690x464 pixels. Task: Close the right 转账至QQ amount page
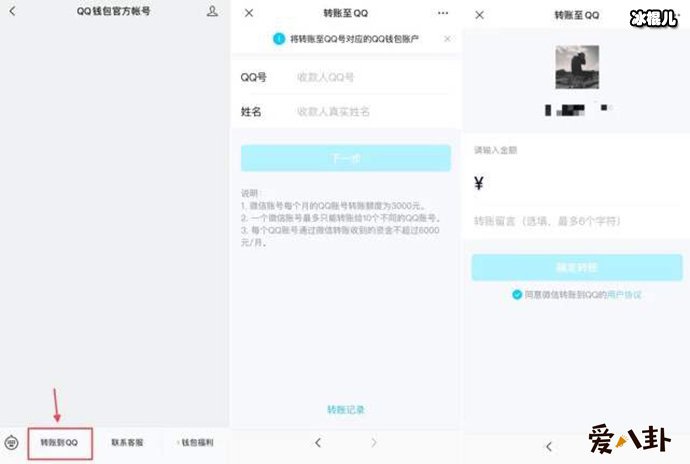pyautogui.click(x=480, y=15)
